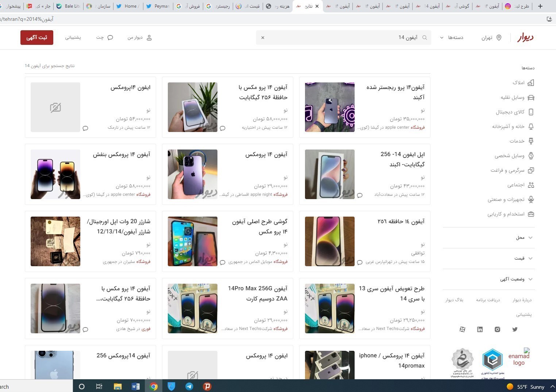Open the پشتیبانی link in the top header

73,38
